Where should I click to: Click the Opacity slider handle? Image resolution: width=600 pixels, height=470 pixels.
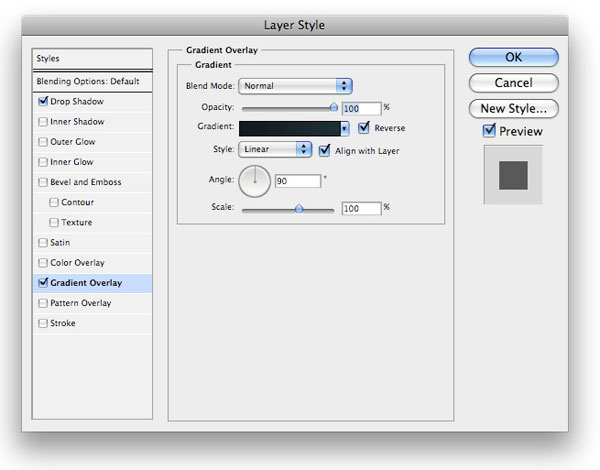[x=334, y=107]
